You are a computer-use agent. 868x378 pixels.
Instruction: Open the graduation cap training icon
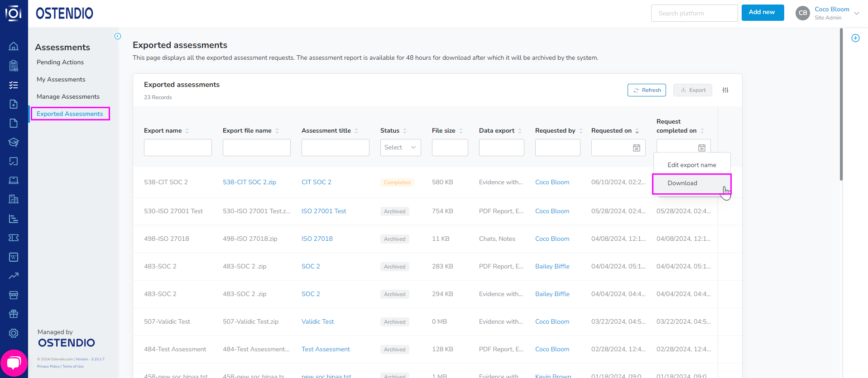[14, 142]
